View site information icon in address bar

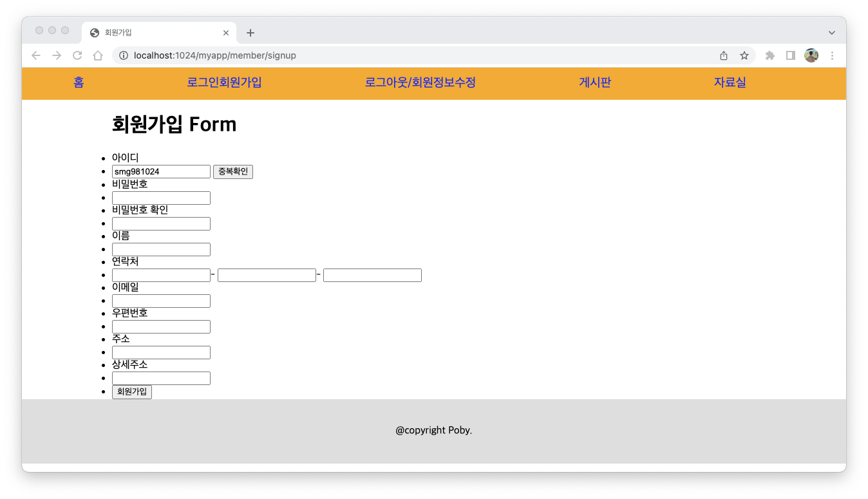124,55
